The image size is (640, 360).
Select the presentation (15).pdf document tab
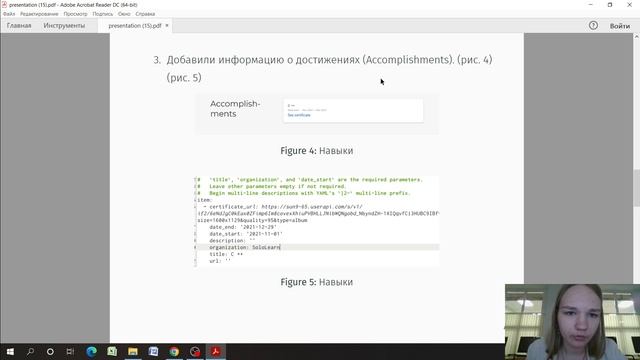135,25
